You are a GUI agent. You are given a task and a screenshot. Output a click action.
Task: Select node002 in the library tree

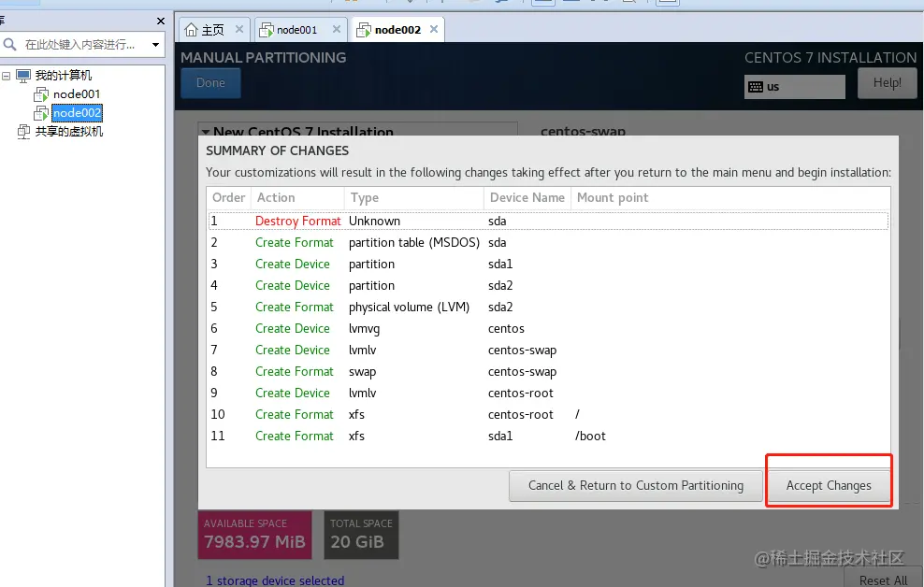click(x=78, y=113)
